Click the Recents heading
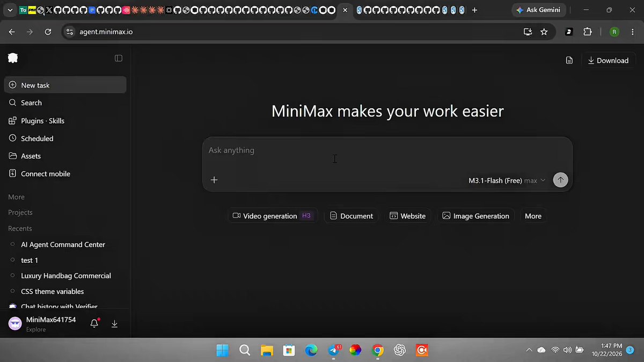This screenshot has width=644, height=362. [x=20, y=228]
